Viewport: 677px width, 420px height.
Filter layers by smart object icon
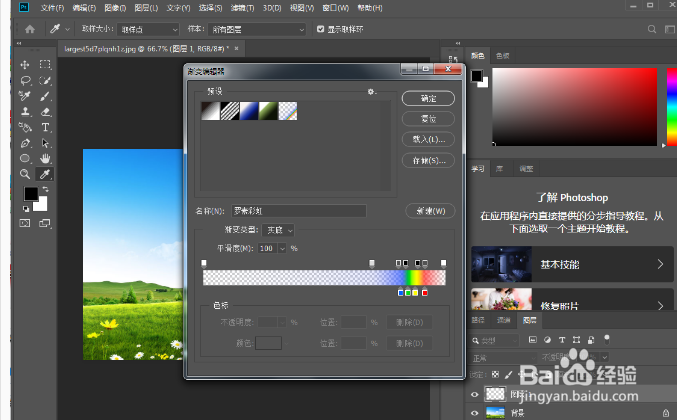tap(591, 340)
